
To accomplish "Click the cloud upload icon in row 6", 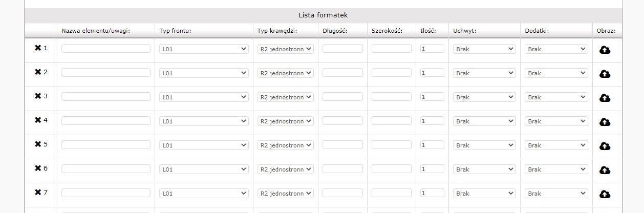I will coord(605,170).
